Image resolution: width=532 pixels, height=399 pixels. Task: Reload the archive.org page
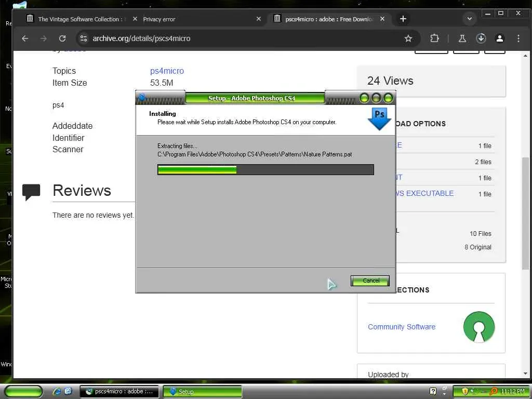pyautogui.click(x=62, y=38)
